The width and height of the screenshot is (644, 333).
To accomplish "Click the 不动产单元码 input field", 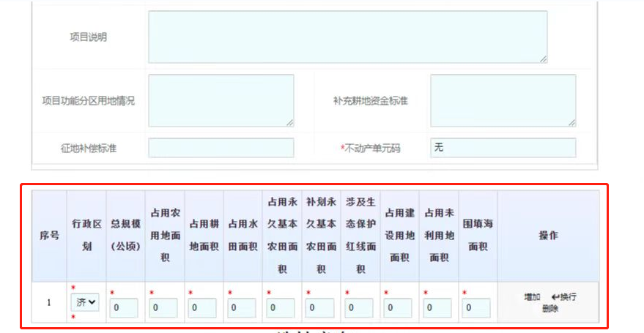I will [x=502, y=148].
